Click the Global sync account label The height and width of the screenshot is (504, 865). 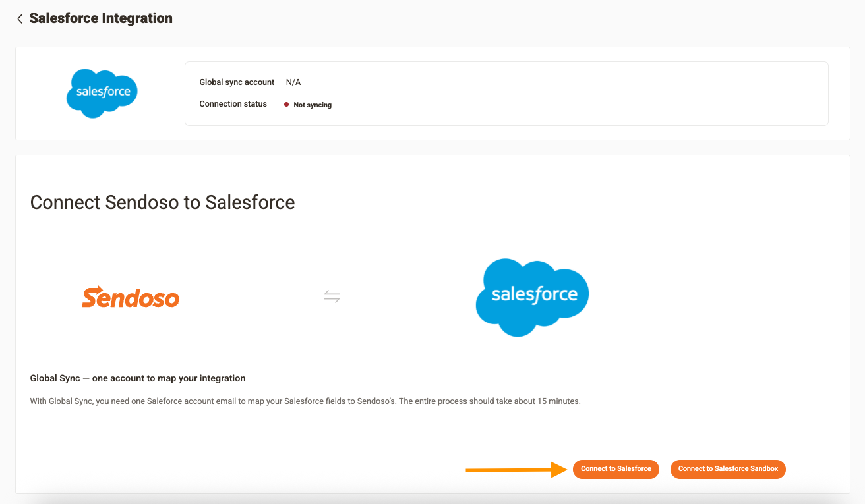[237, 82]
